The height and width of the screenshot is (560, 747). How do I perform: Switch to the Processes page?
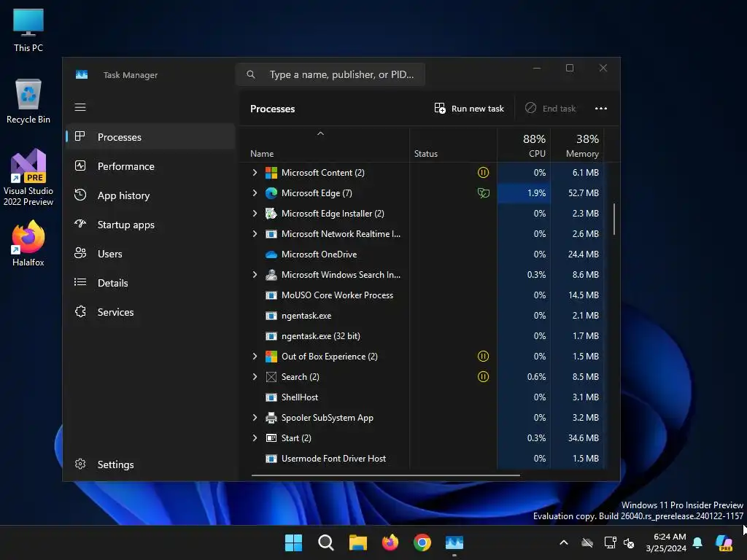150,137
